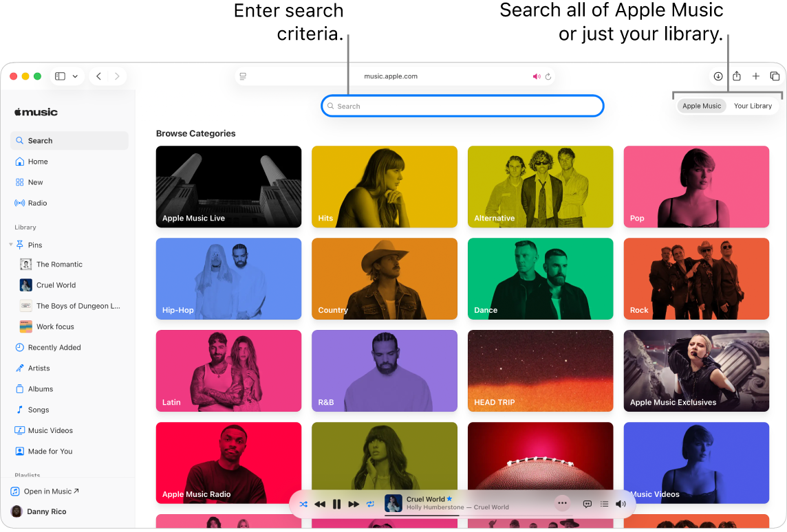Open Apple Music Live category

228,186
